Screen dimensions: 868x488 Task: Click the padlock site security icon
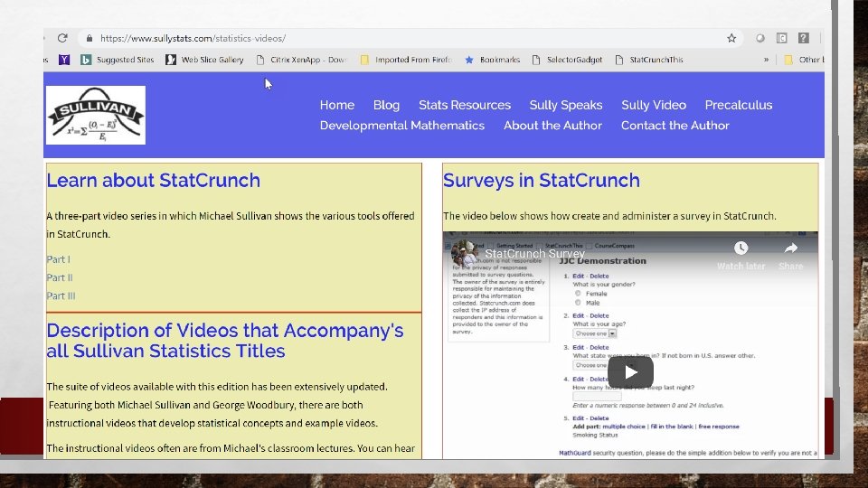tap(90, 38)
